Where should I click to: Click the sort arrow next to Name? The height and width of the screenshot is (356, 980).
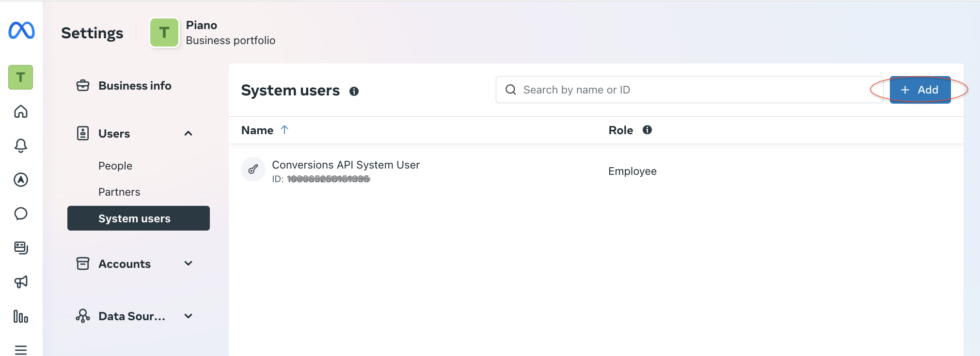point(285,130)
